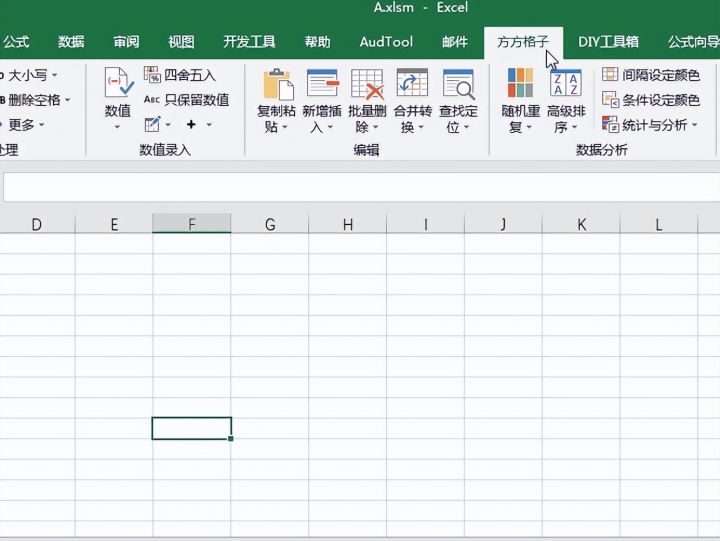Click the 间隔设定颜色 label
This screenshot has height=541, width=720.
pos(661,75)
